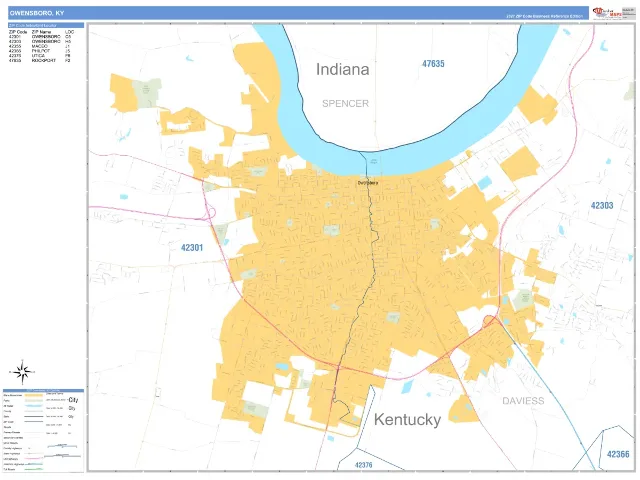Click the large "City" sample in legend
The height and width of the screenshot is (480, 640).
click(x=73, y=400)
